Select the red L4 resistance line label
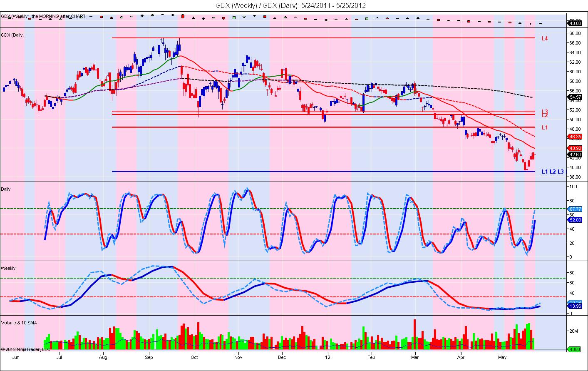The image size is (588, 371). [x=545, y=38]
